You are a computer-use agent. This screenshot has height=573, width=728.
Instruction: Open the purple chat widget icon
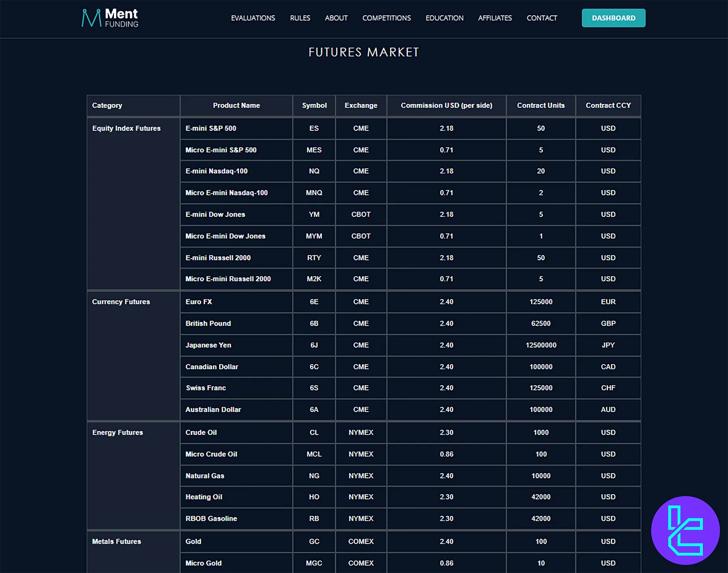685,530
